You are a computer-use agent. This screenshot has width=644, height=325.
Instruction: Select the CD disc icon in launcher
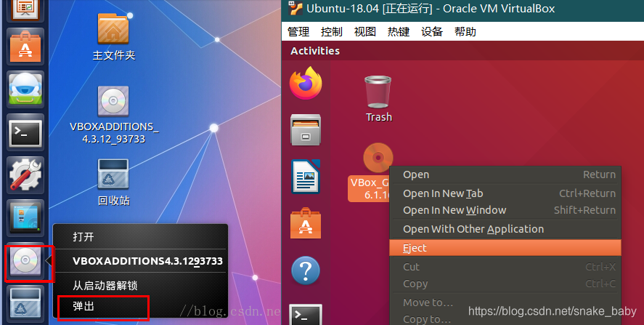pos(25,260)
